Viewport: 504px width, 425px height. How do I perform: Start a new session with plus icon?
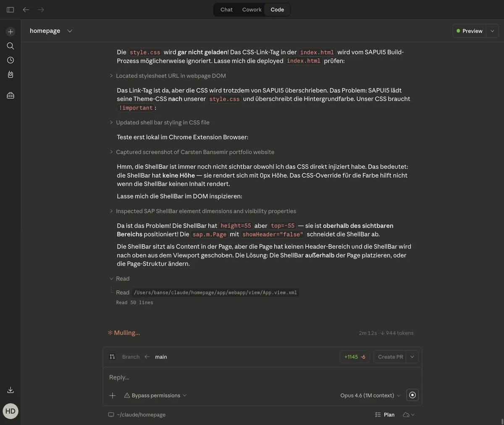coord(10,32)
